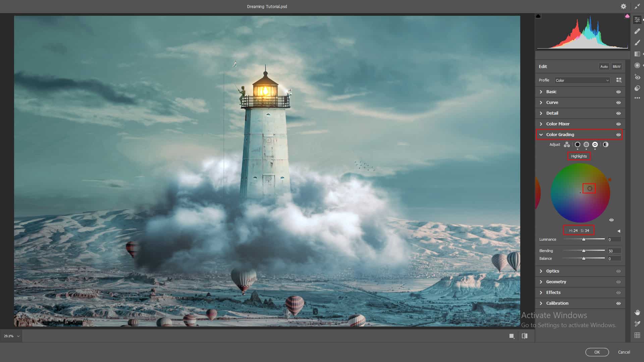
Task: Toggle visibility of Basic panel edits
Action: pyautogui.click(x=619, y=92)
